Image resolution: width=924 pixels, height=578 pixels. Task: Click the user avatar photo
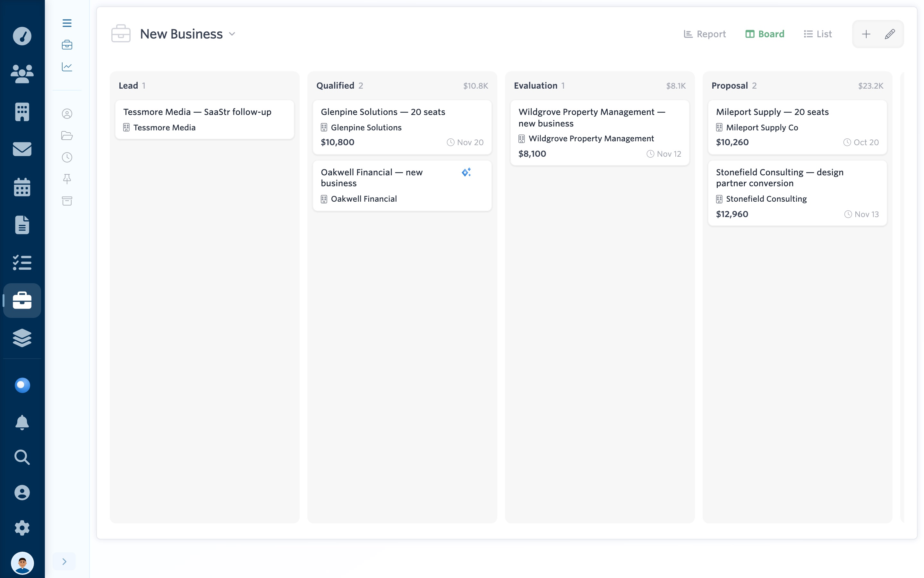point(22,563)
